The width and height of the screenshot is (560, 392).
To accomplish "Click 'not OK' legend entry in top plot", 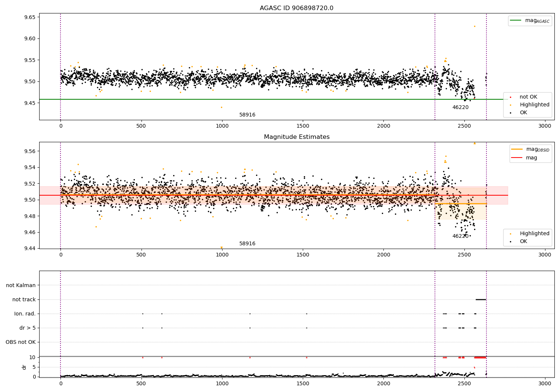I will point(528,97).
